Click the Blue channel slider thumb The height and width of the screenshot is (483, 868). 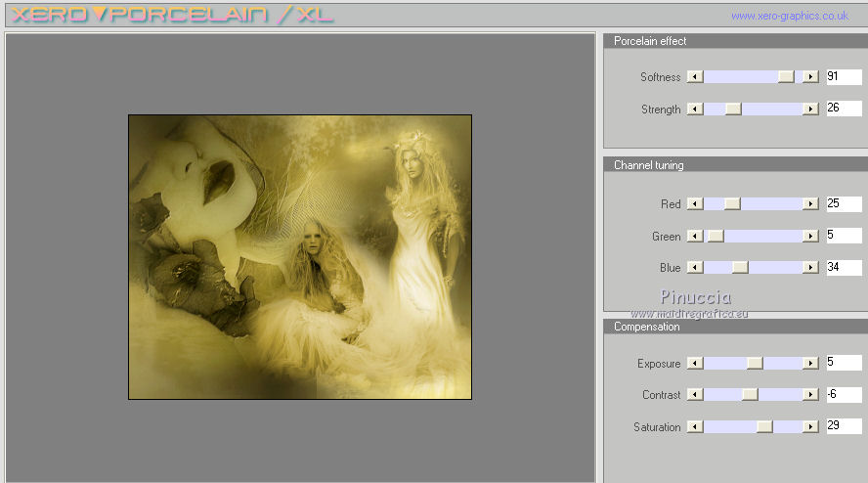pyautogui.click(x=740, y=268)
